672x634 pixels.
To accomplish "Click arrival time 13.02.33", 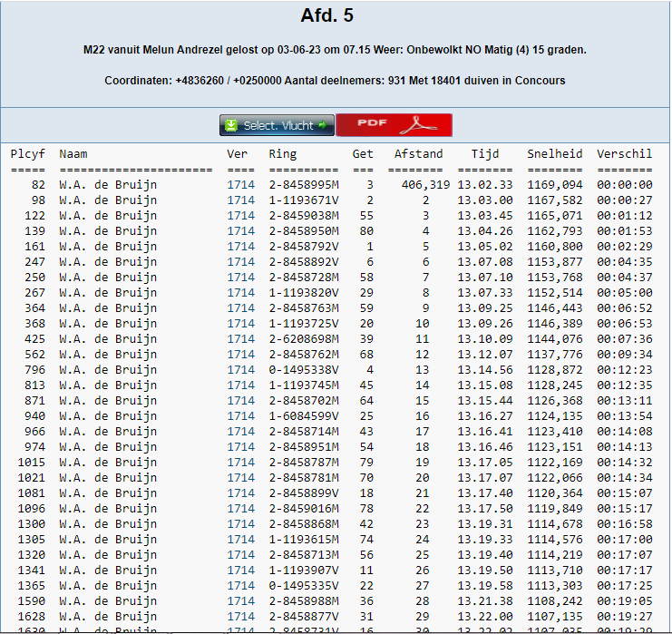I will tap(485, 185).
